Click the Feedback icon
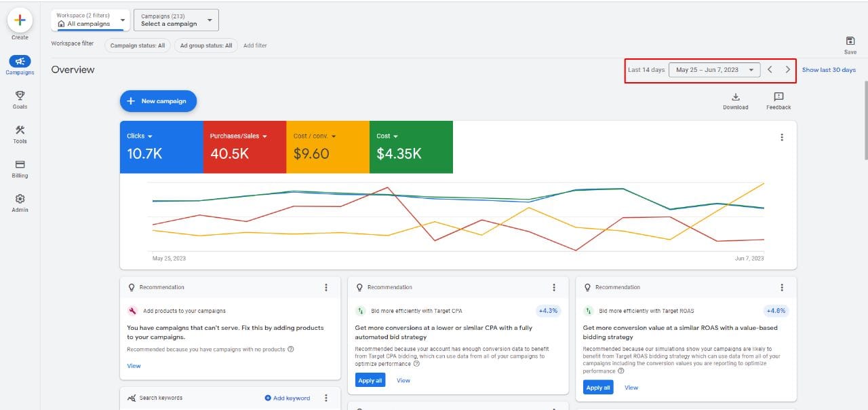 (x=778, y=97)
